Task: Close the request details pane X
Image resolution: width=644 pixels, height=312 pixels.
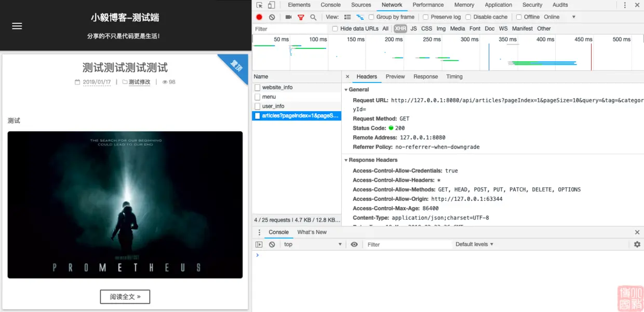Action: [347, 76]
